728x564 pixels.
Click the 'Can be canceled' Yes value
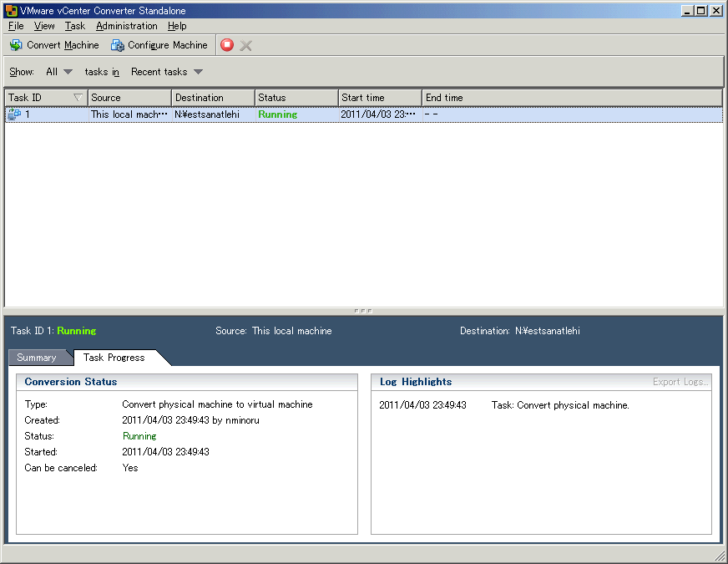coord(130,467)
